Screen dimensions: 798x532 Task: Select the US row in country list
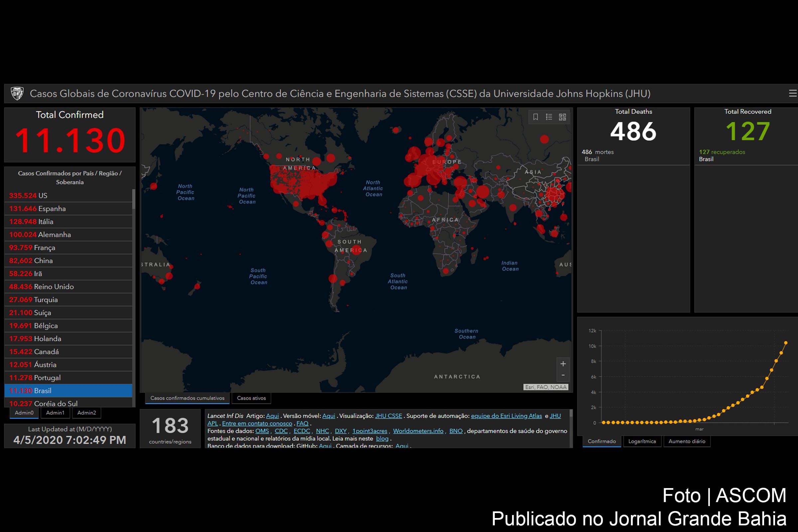point(68,196)
